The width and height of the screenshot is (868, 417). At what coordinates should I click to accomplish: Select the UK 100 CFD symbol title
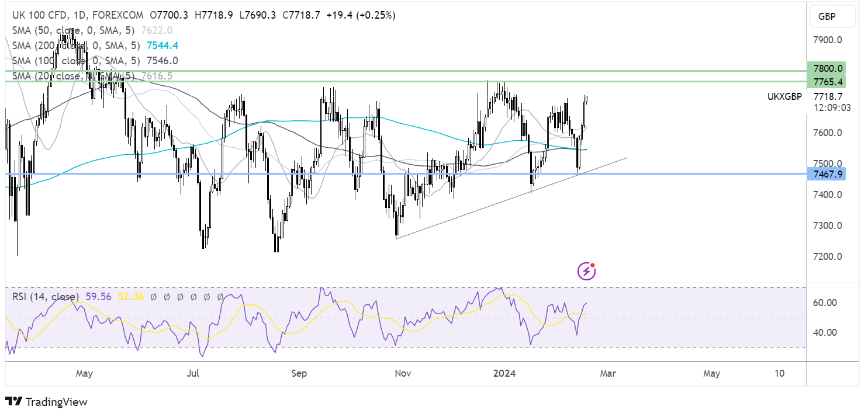click(x=79, y=16)
